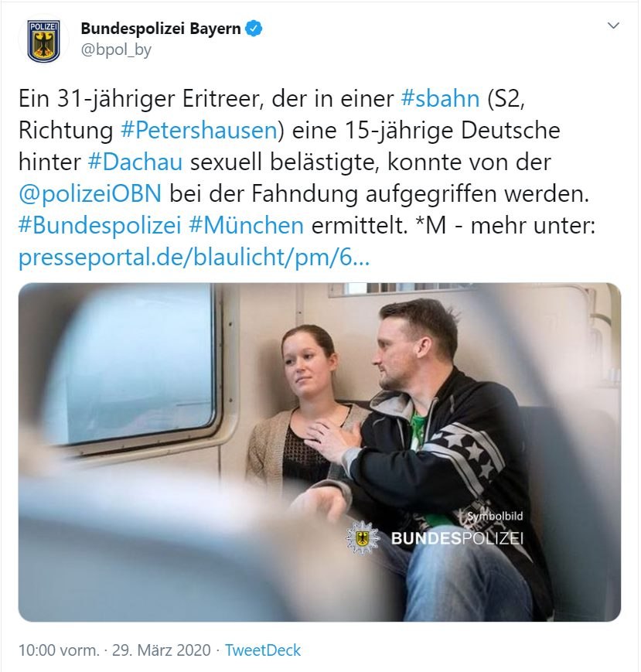This screenshot has width=641, height=672.
Task: Open the #Bundespolizei hashtag
Action: coord(100,226)
